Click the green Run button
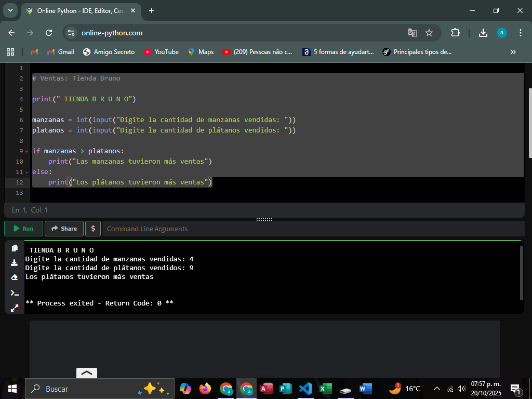Image resolution: width=532 pixels, height=399 pixels. pyautogui.click(x=23, y=229)
